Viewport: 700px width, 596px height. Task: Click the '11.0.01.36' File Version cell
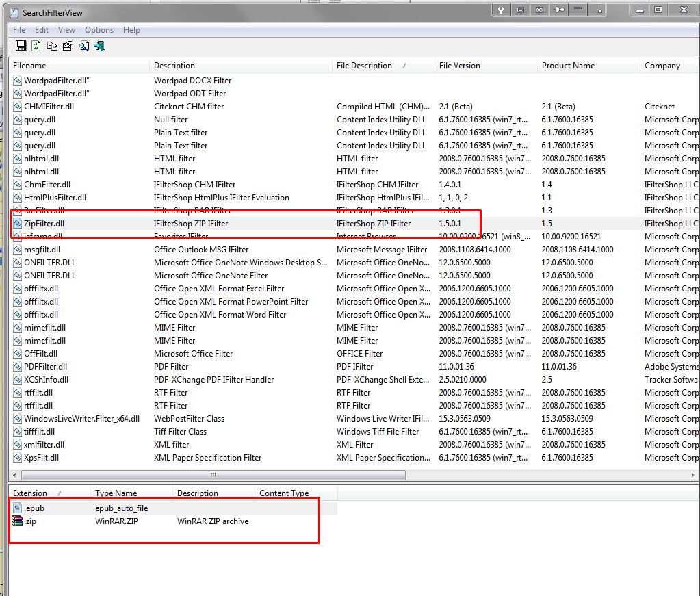coord(456,367)
